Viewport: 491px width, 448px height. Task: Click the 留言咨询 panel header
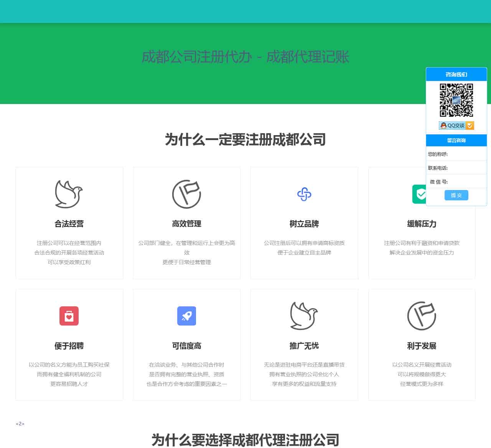coord(456,140)
